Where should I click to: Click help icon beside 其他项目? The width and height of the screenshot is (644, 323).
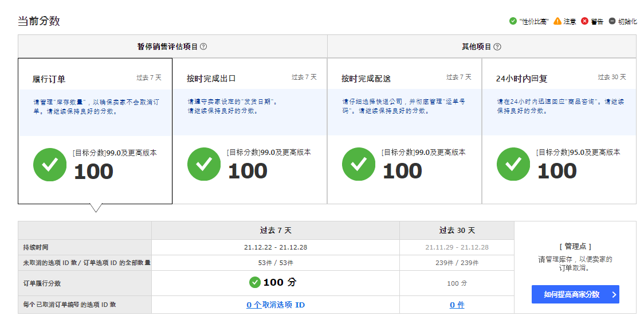pos(497,46)
